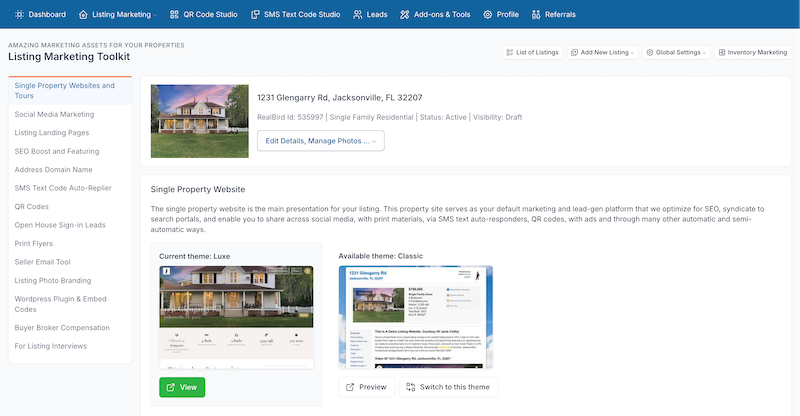Click List of Listings button
The width and height of the screenshot is (800, 416).
[533, 52]
